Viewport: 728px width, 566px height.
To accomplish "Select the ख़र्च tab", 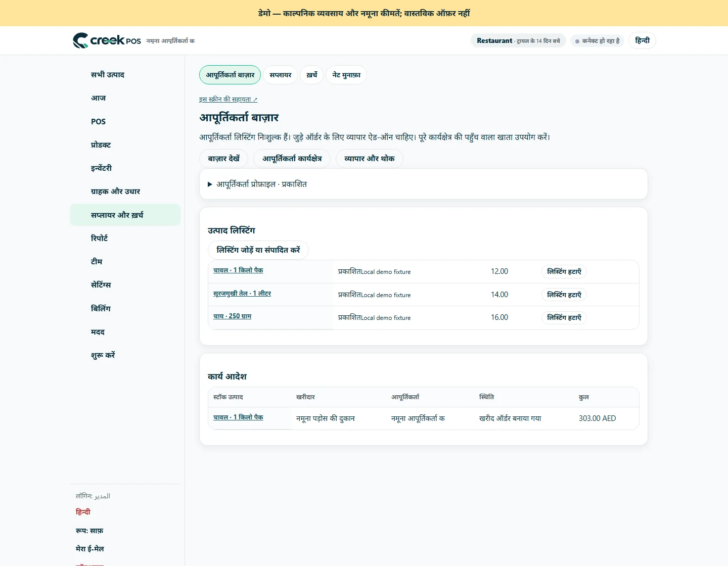I will coord(311,75).
